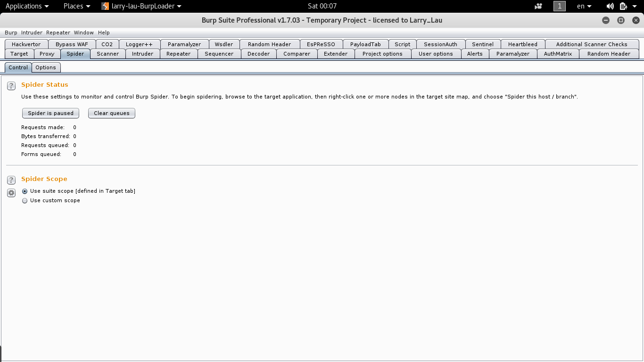Open the Random Header tab in the lower row
Screen dimensions: 644x362
[609, 54]
